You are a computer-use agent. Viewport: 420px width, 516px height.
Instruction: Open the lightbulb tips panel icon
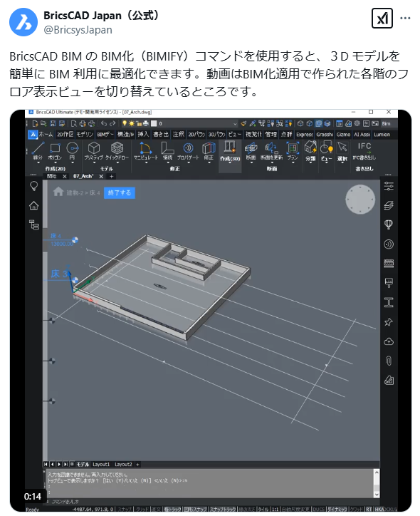(34, 186)
